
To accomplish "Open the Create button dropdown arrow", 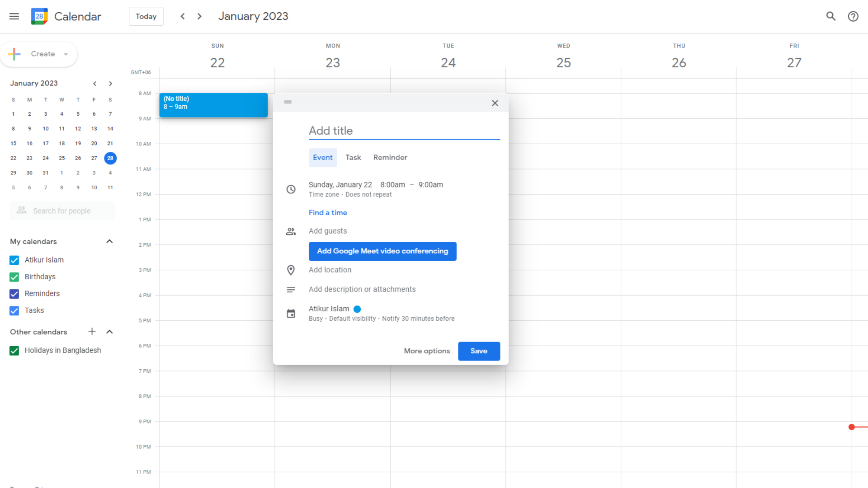I will point(66,54).
